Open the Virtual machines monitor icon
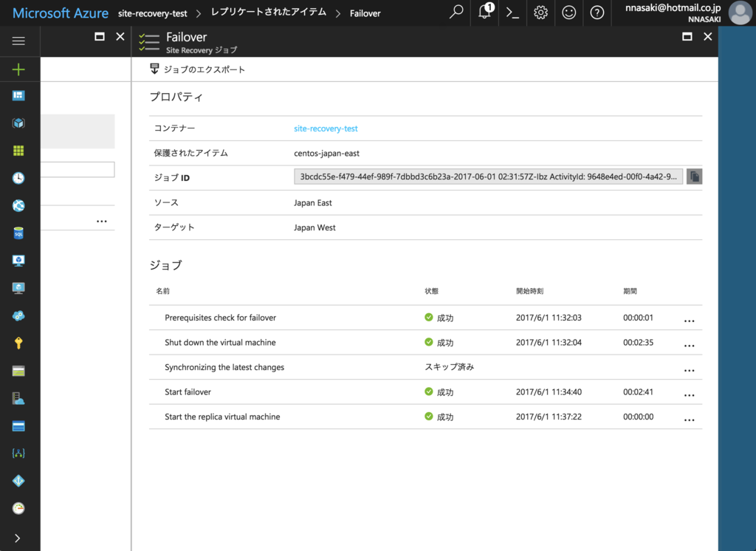The width and height of the screenshot is (756, 551). coord(18,261)
